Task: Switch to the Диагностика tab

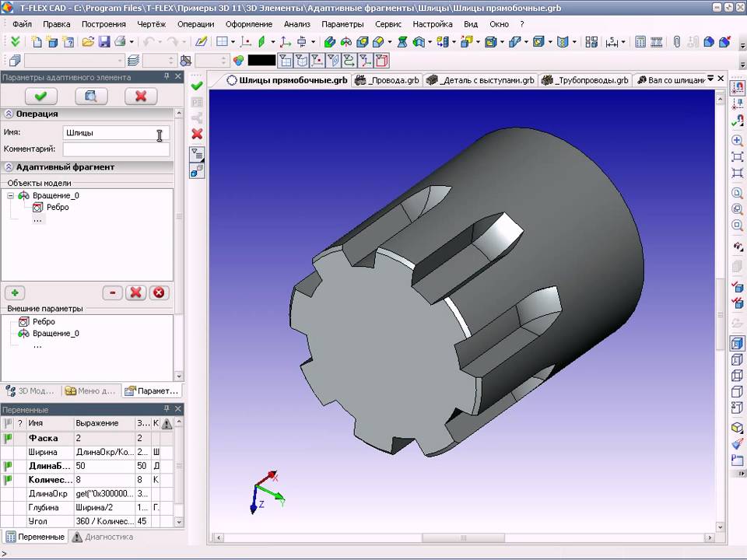Action: pyautogui.click(x=102, y=537)
